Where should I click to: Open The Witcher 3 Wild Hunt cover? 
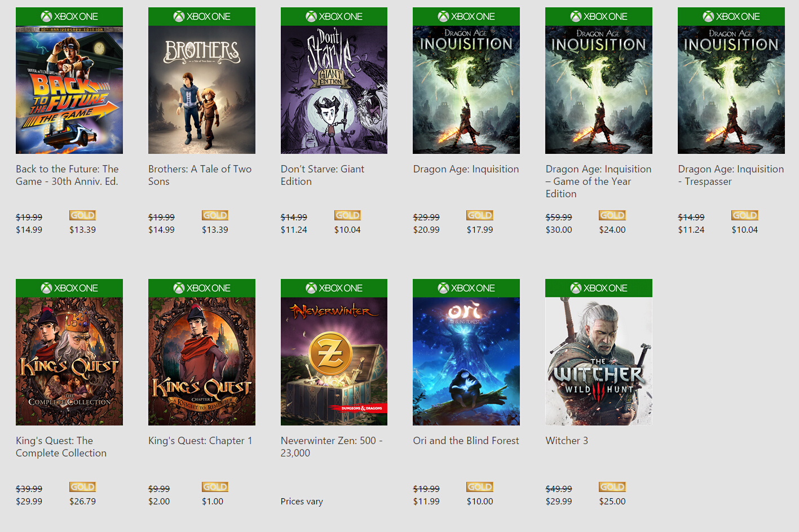[x=599, y=361]
